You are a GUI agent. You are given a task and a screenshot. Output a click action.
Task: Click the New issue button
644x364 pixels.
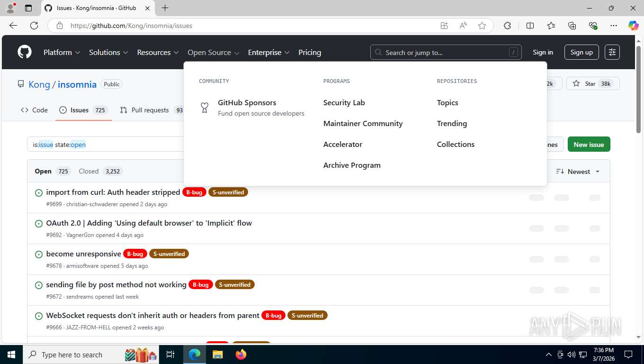click(589, 145)
